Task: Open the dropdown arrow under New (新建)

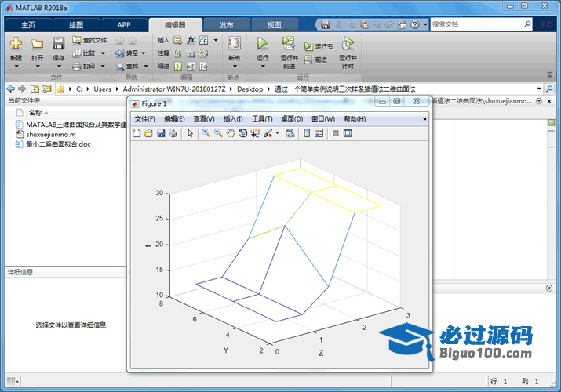Action: point(16,66)
